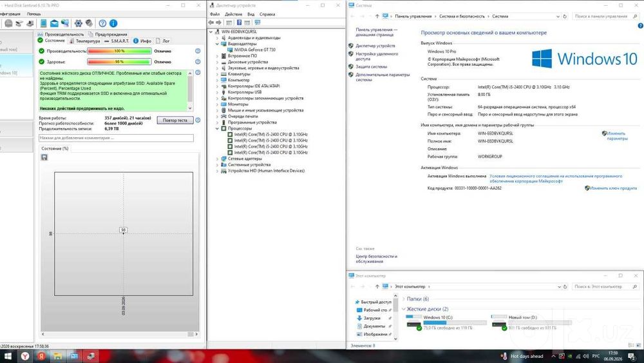The height and width of the screenshot is (363, 644).
Task: Click the envelope email icon in Hard Disk Sentinel toolbar
Action: pos(54,23)
